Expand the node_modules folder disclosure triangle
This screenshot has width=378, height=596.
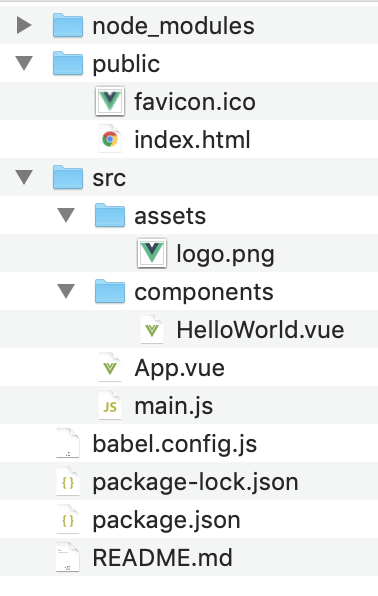point(24,25)
